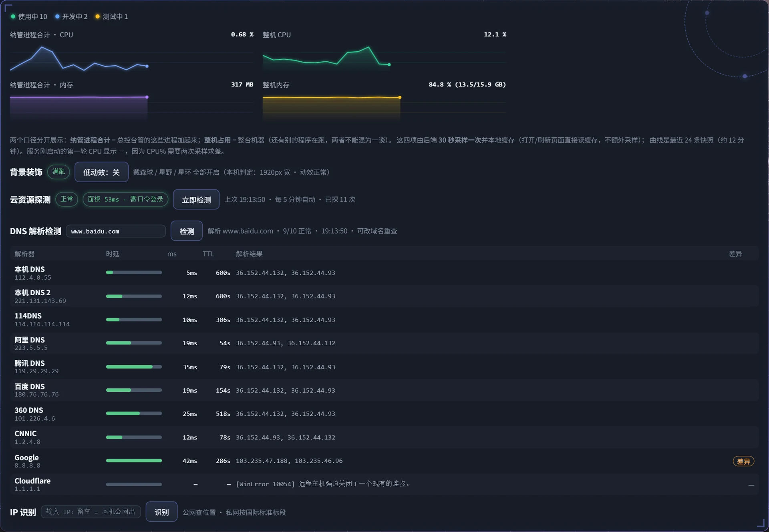Image resolution: width=769 pixels, height=532 pixels.
Task: Click the 时延 column header
Action: (x=113, y=254)
